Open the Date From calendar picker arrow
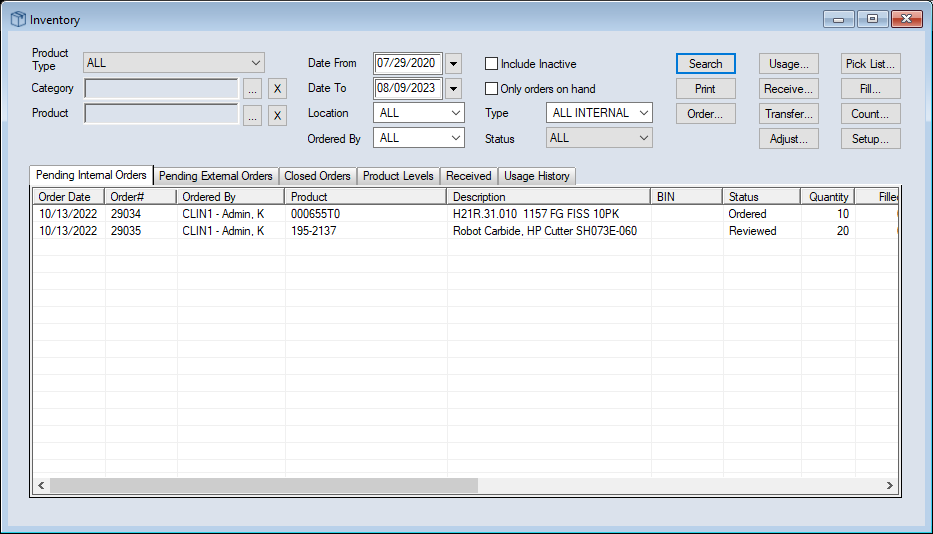This screenshot has height=534, width=933. (x=453, y=63)
